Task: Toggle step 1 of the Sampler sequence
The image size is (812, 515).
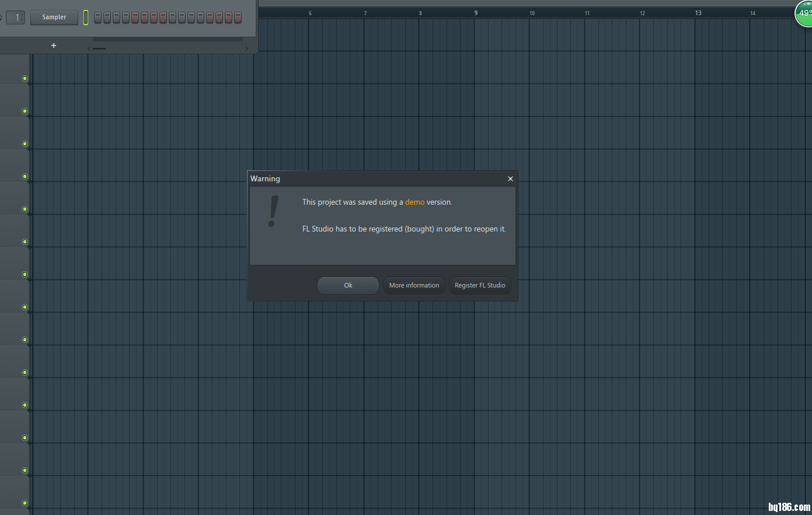Action: tap(97, 17)
